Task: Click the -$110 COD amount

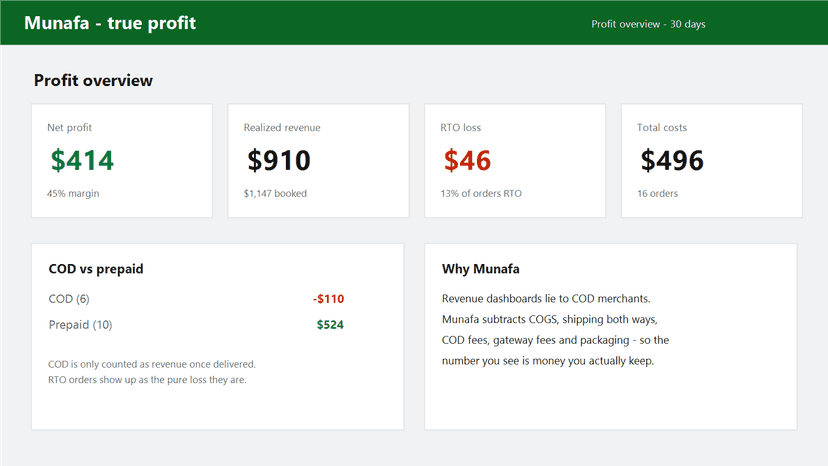Action: point(328,299)
